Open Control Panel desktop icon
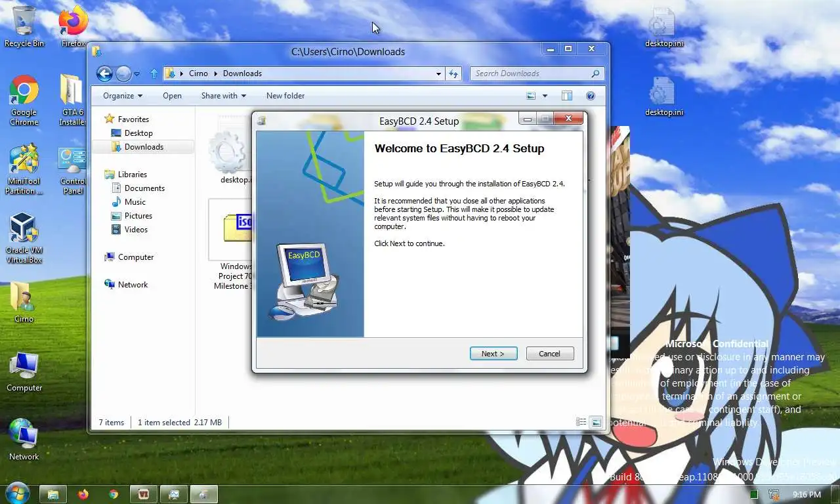 pyautogui.click(x=72, y=170)
